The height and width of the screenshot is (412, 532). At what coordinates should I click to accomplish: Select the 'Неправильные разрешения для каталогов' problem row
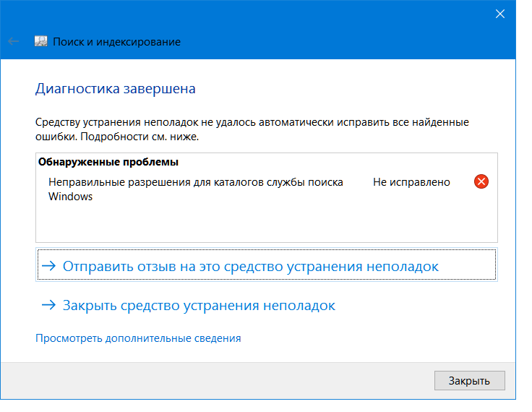267,189
